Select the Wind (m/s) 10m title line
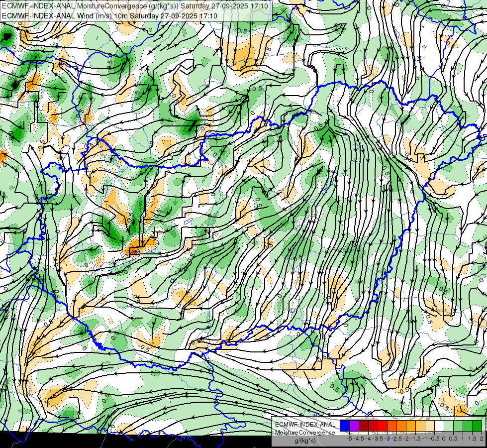 coord(109,15)
